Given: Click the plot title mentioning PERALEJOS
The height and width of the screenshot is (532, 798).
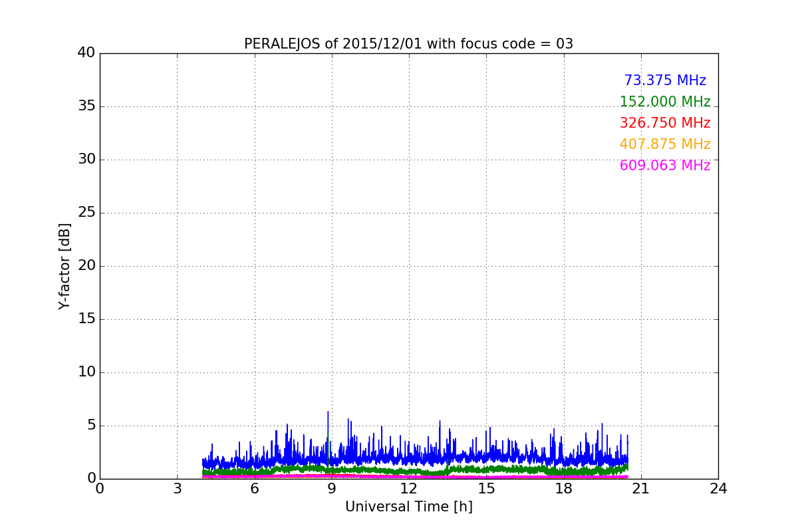Looking at the screenshot, I should (x=408, y=44).
